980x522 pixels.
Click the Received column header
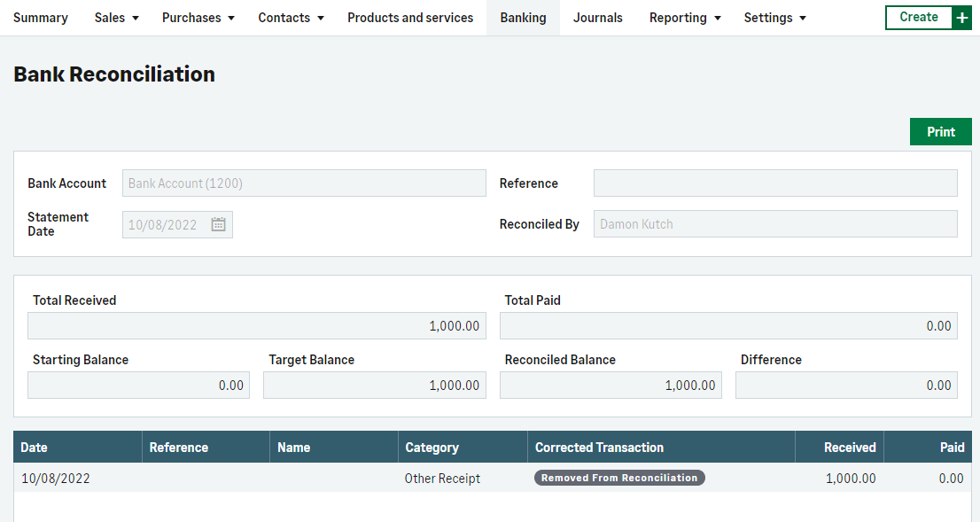pyautogui.click(x=849, y=448)
